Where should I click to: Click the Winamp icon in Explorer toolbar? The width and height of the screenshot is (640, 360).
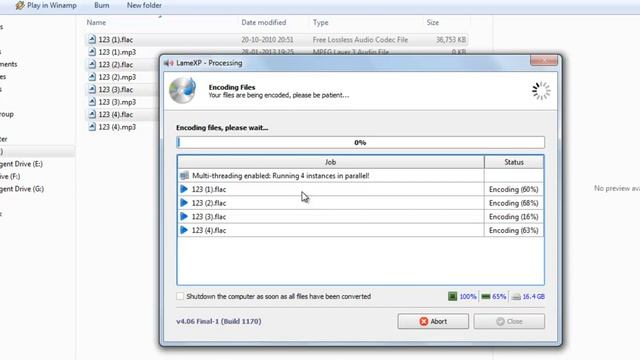coord(20,5)
